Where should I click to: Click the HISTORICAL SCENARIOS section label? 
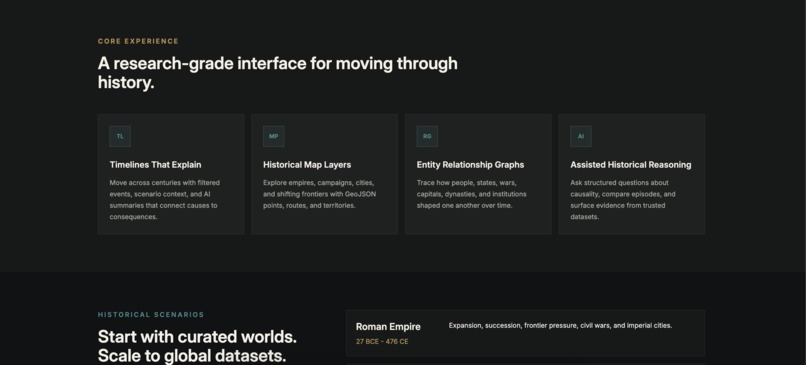151,315
